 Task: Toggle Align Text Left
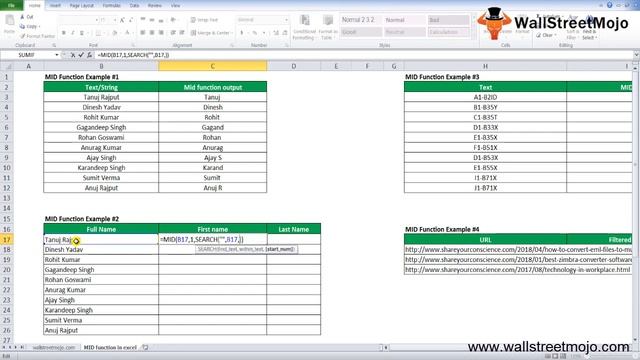pos(143,33)
